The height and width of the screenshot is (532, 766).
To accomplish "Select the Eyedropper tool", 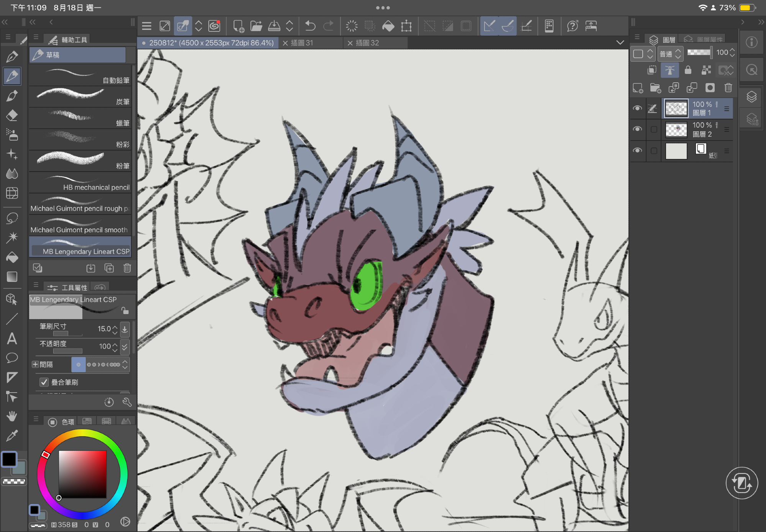I will tap(12, 435).
